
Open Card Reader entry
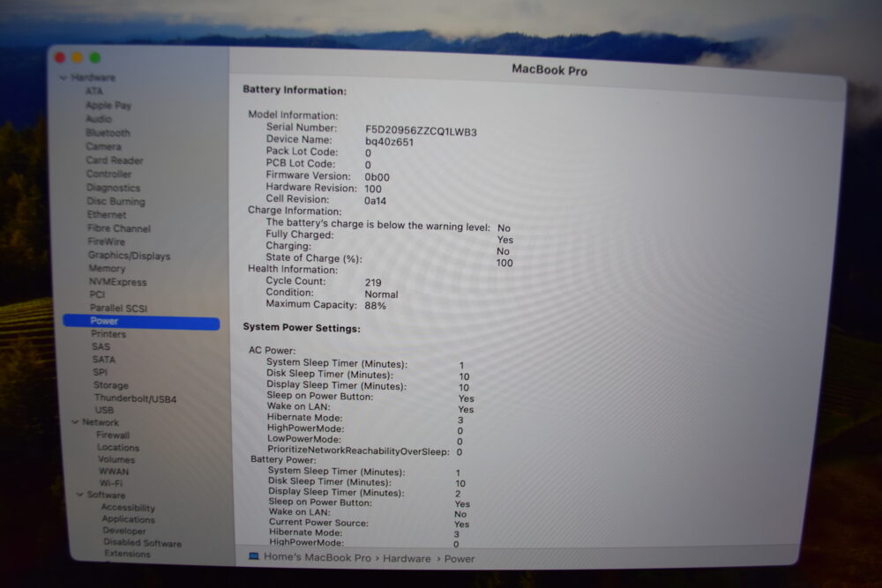[x=114, y=160]
